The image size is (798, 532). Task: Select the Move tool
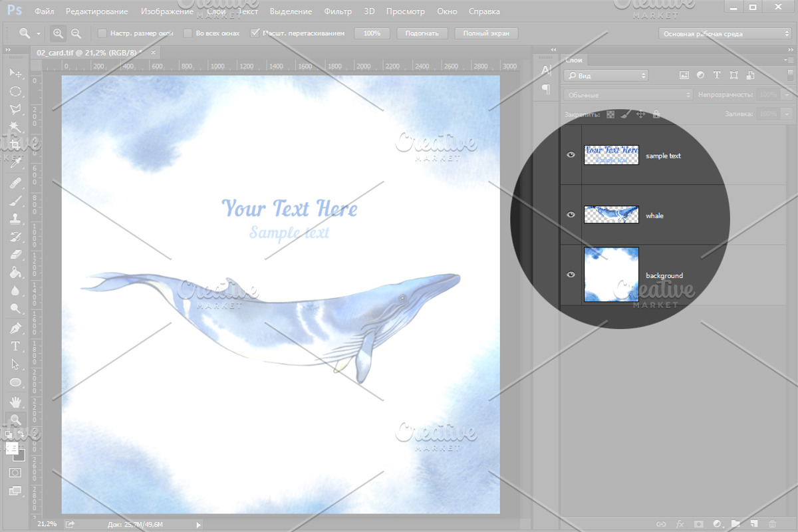pyautogui.click(x=15, y=72)
